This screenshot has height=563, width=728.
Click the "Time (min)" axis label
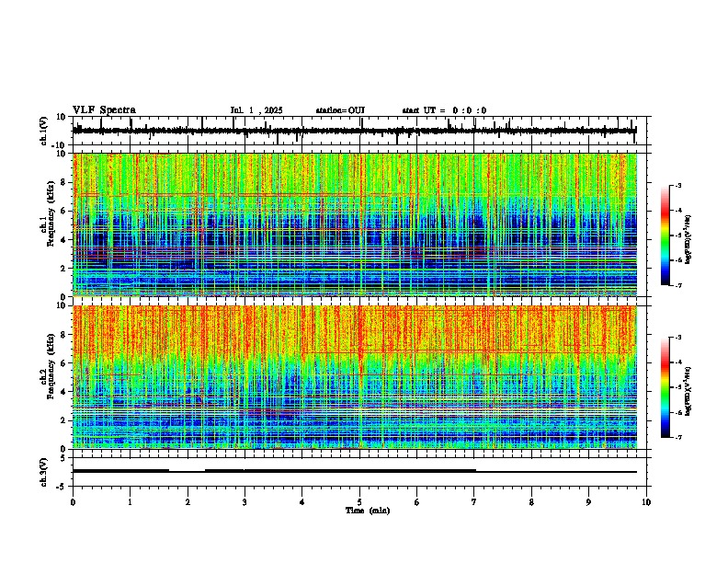point(368,511)
